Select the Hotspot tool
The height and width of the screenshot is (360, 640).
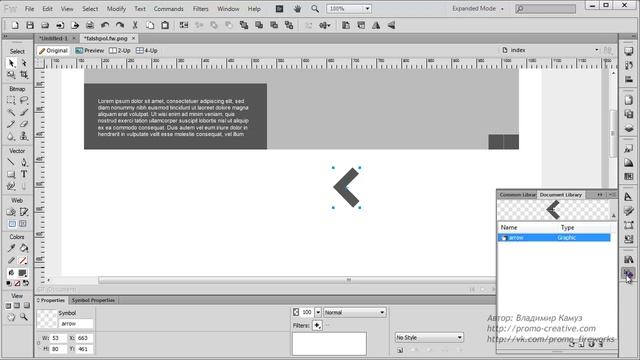(x=11, y=212)
